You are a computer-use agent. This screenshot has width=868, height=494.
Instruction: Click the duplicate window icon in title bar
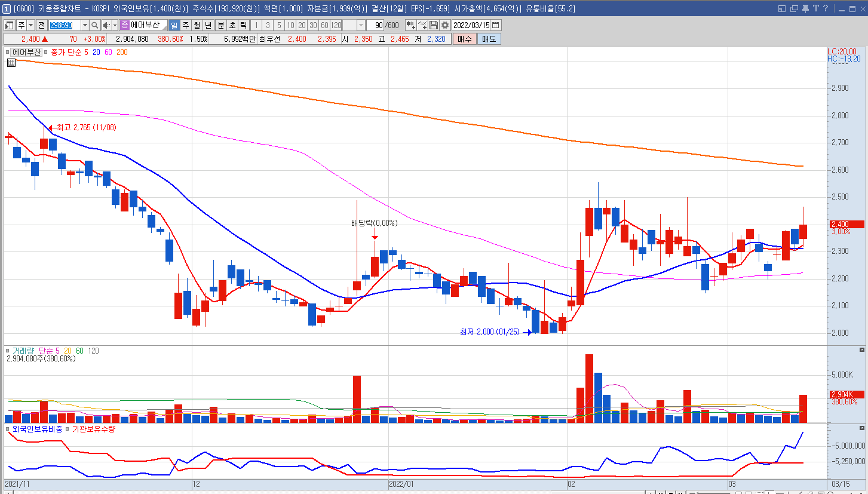[794, 8]
